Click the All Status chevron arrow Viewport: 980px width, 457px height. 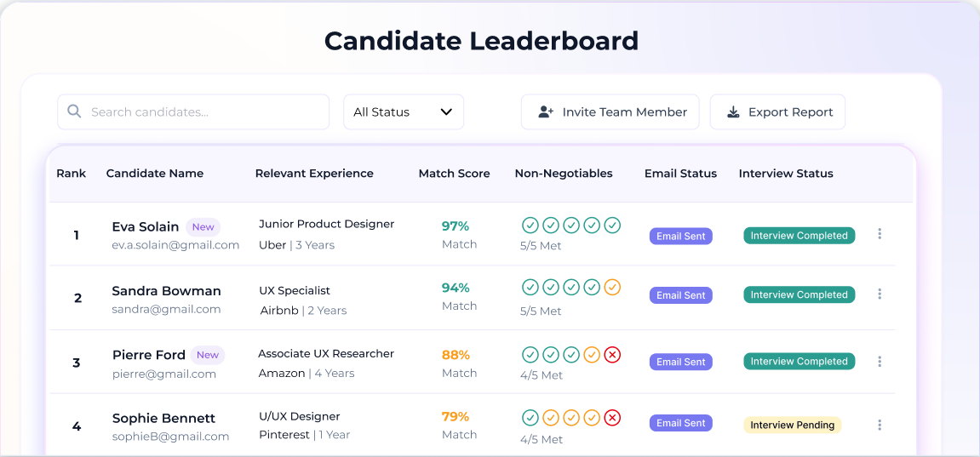pos(446,112)
